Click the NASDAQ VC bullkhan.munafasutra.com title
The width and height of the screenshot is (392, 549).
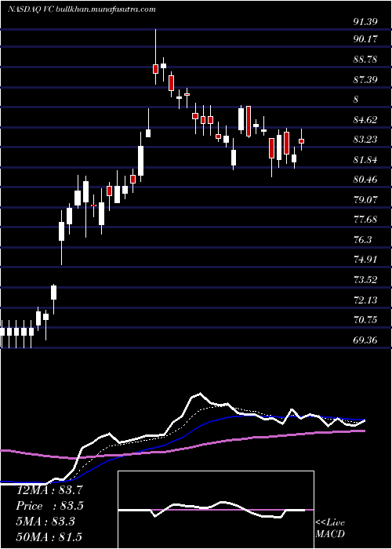click(82, 9)
